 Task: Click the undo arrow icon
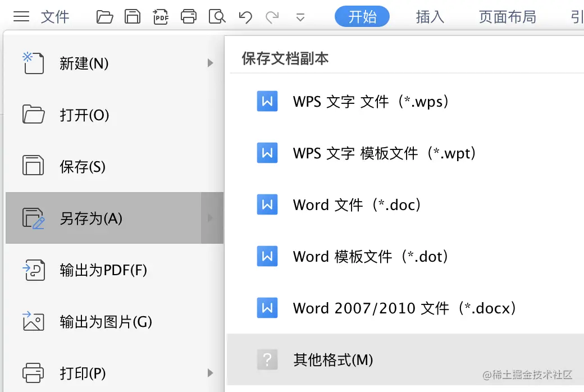point(245,17)
